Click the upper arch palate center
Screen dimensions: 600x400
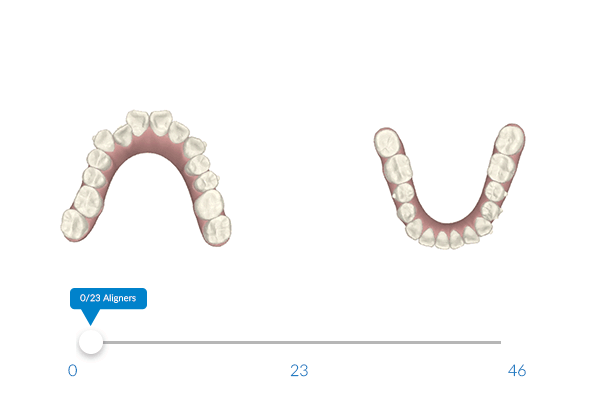(147, 143)
